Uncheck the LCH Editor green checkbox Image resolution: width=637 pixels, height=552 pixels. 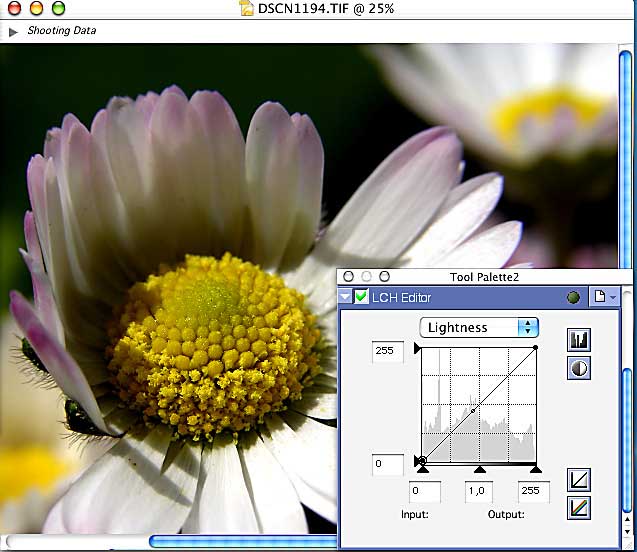point(360,297)
